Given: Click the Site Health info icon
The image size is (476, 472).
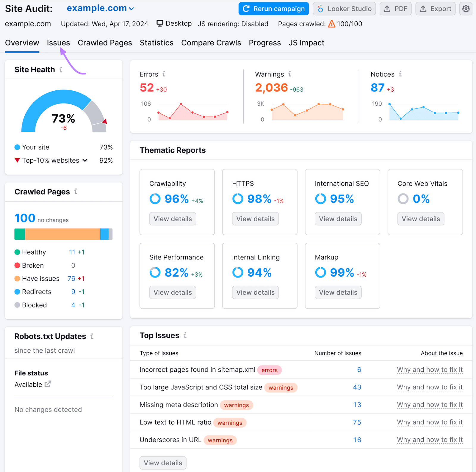Looking at the screenshot, I should (x=61, y=69).
